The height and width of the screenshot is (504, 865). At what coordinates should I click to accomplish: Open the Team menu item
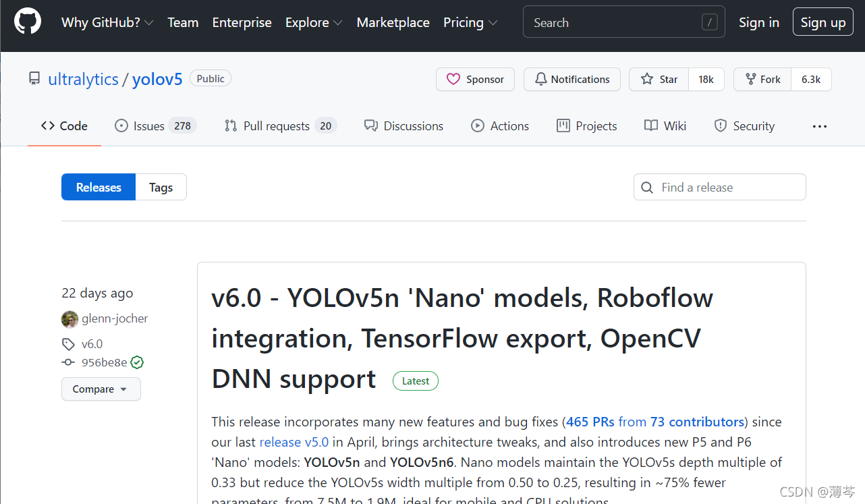pos(183,22)
